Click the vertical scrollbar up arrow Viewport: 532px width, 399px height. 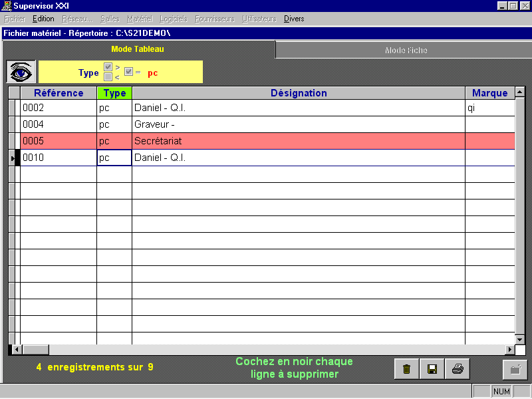pyautogui.click(x=520, y=92)
